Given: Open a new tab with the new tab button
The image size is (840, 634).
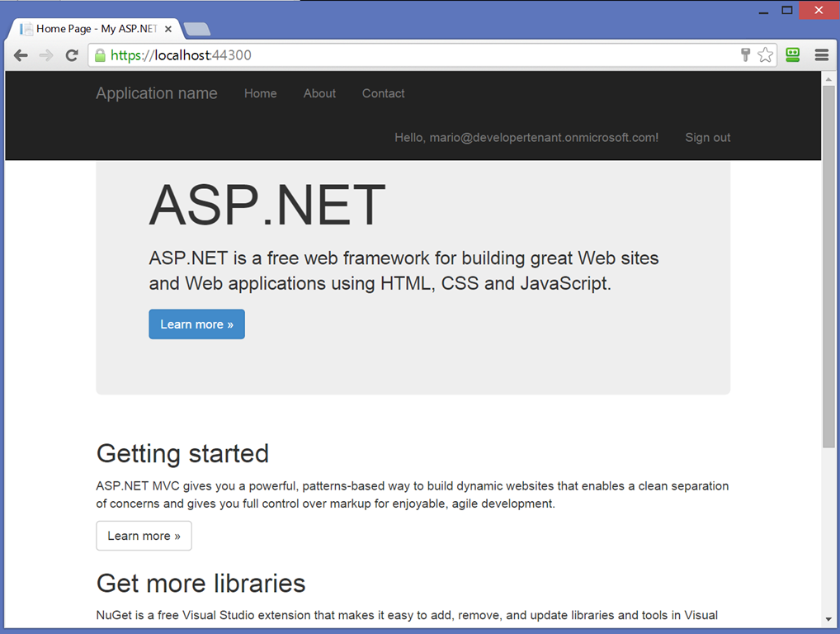Looking at the screenshot, I should [x=197, y=29].
